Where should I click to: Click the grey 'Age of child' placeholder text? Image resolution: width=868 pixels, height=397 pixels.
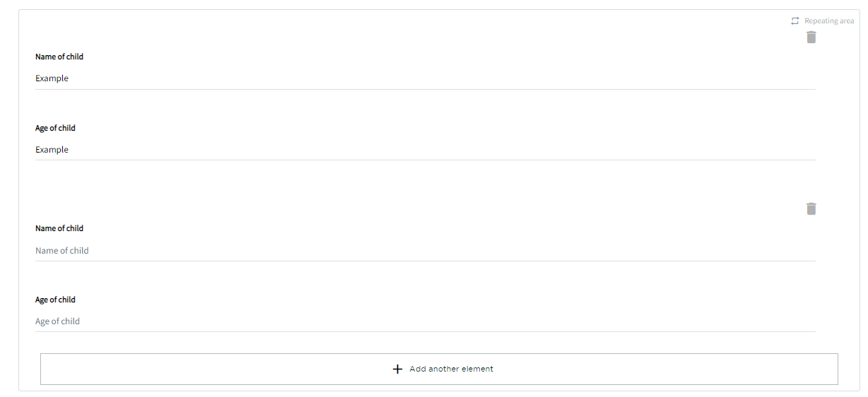58,321
